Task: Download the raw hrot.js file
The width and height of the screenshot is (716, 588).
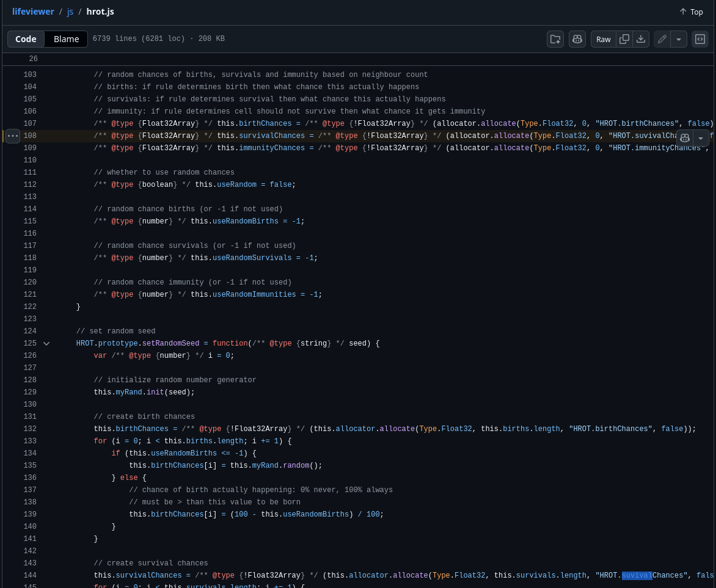Action: coord(641,39)
